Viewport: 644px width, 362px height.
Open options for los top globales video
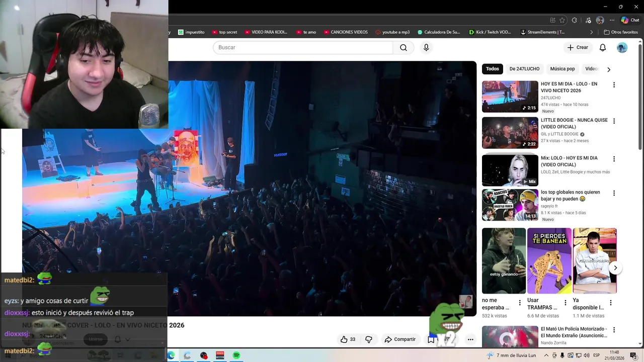(614, 193)
